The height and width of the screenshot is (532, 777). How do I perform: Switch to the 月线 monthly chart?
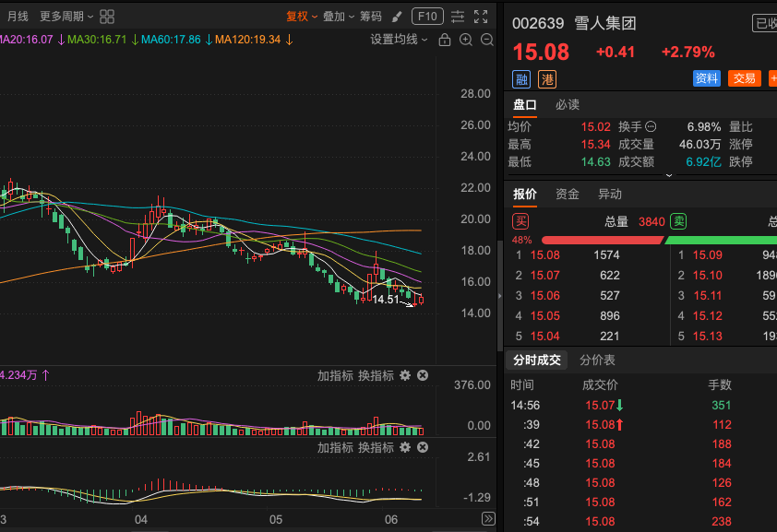18,17
